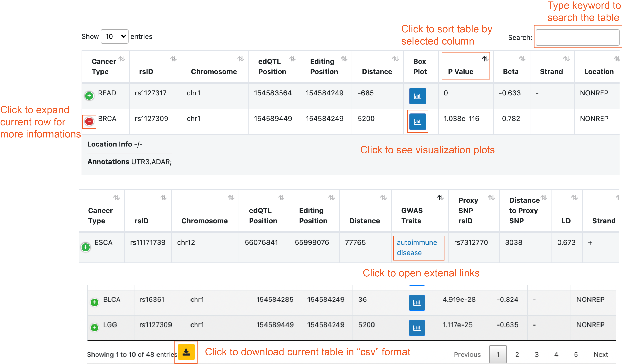Click P value 4.919e-28

click(x=459, y=299)
